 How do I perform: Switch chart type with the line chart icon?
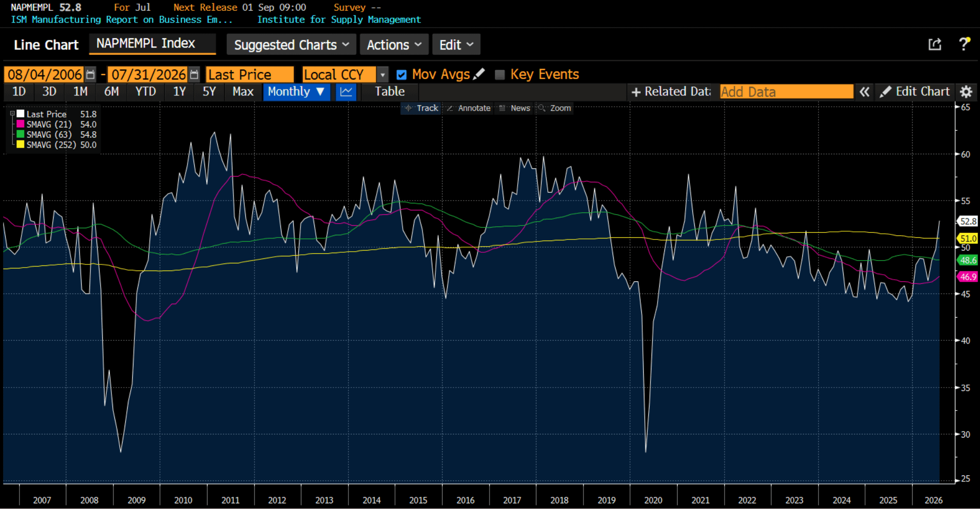click(346, 92)
